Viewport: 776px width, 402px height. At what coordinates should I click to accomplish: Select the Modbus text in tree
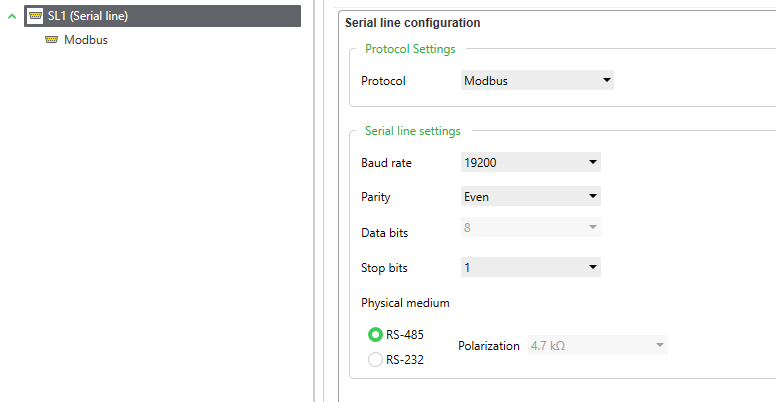86,40
